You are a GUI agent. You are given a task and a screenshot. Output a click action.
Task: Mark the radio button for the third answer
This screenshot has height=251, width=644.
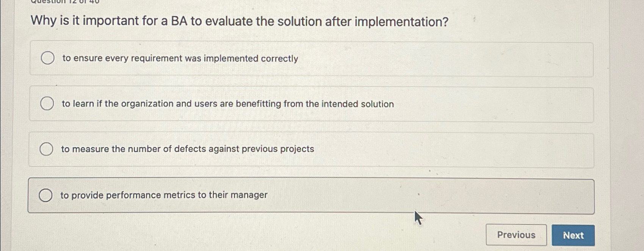coord(47,149)
